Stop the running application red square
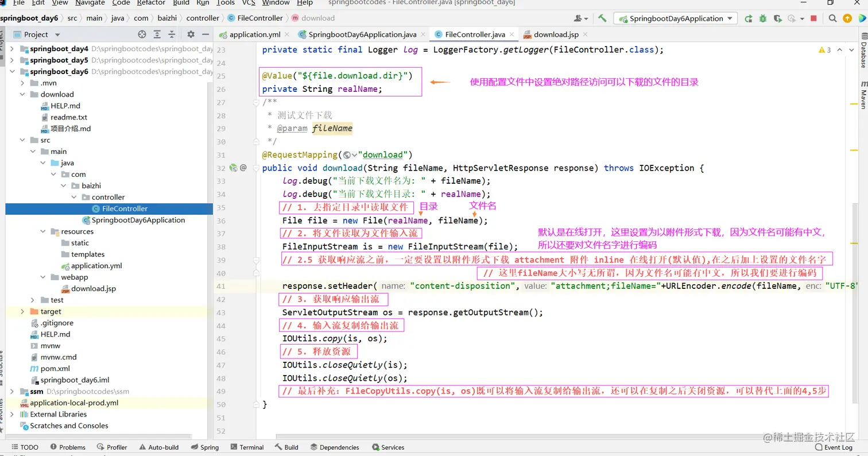This screenshot has width=868, height=456. coord(813,18)
